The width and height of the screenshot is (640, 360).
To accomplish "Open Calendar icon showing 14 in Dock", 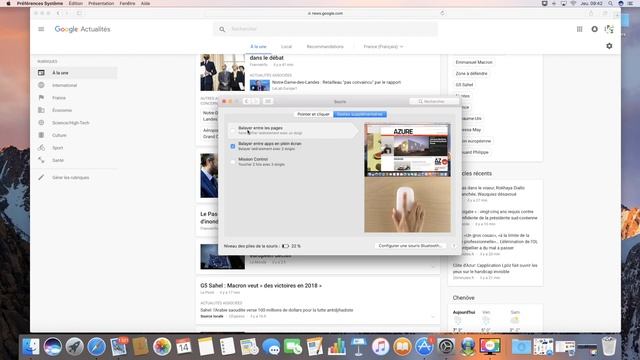I will 184,347.
